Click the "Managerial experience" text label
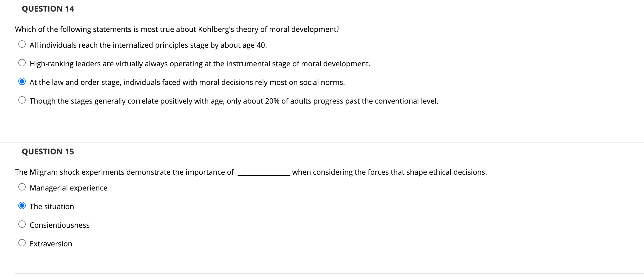This screenshot has width=644, height=278. tap(68, 188)
